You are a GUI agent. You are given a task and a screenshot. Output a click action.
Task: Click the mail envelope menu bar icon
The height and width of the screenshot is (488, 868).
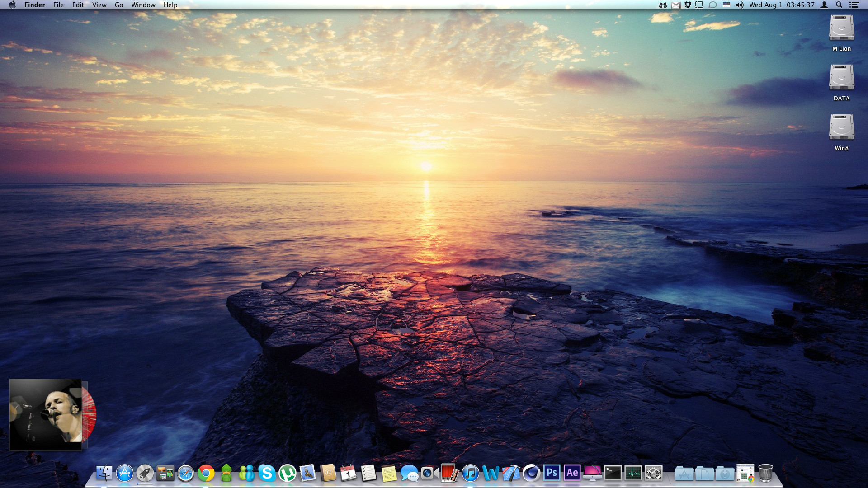tap(675, 5)
